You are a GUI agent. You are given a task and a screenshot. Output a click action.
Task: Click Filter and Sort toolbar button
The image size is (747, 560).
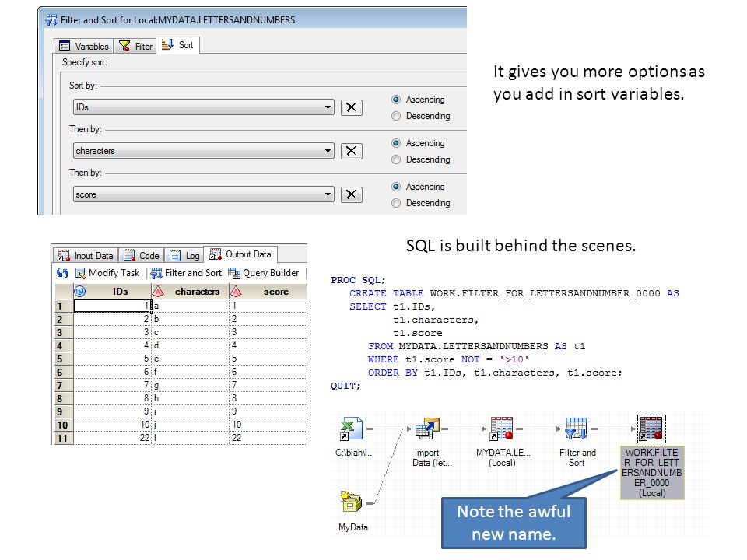point(186,273)
